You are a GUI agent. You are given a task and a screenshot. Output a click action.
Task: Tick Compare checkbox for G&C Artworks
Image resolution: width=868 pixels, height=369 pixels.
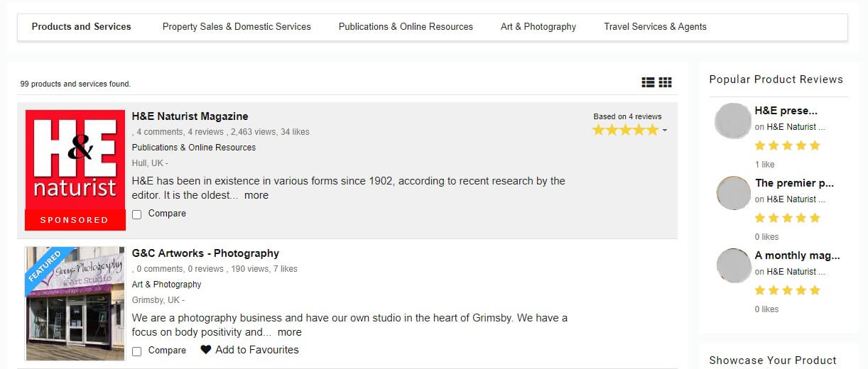click(x=137, y=351)
